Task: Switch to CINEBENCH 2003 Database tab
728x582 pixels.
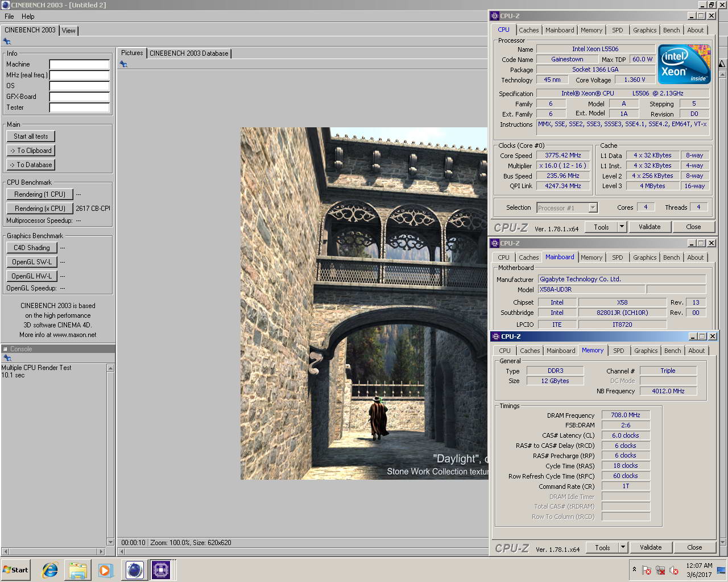Action: (189, 53)
